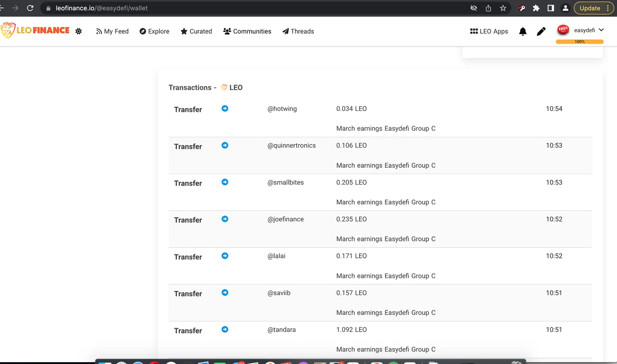Click the transfer arrow icon for @lalai

tap(225, 256)
